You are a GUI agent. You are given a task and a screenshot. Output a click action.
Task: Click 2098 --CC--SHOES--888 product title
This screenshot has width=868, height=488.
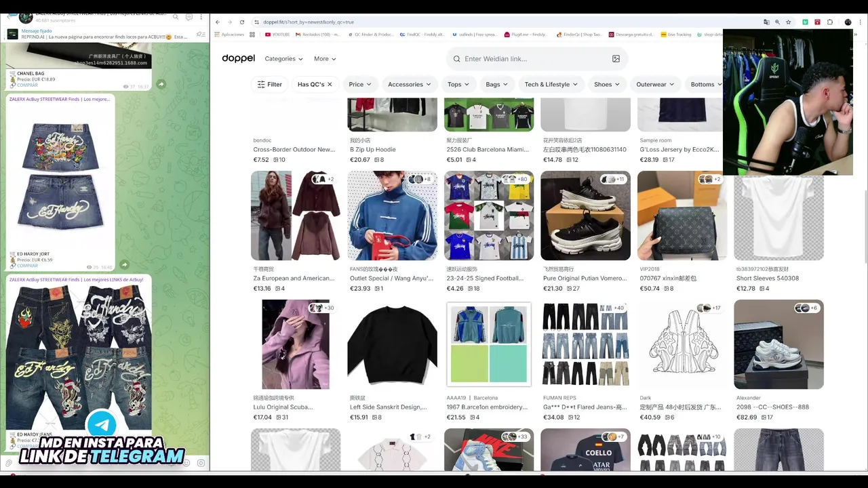772,407
